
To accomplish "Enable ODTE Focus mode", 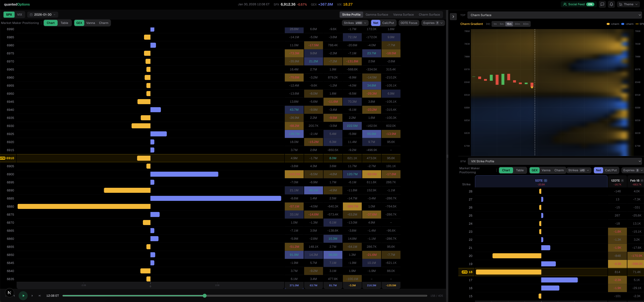I will (409, 23).
